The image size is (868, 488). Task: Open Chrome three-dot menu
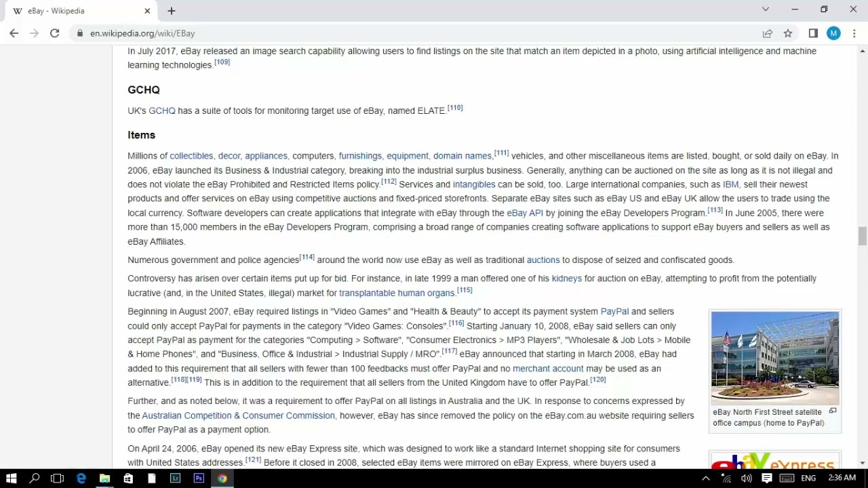pos(854,33)
